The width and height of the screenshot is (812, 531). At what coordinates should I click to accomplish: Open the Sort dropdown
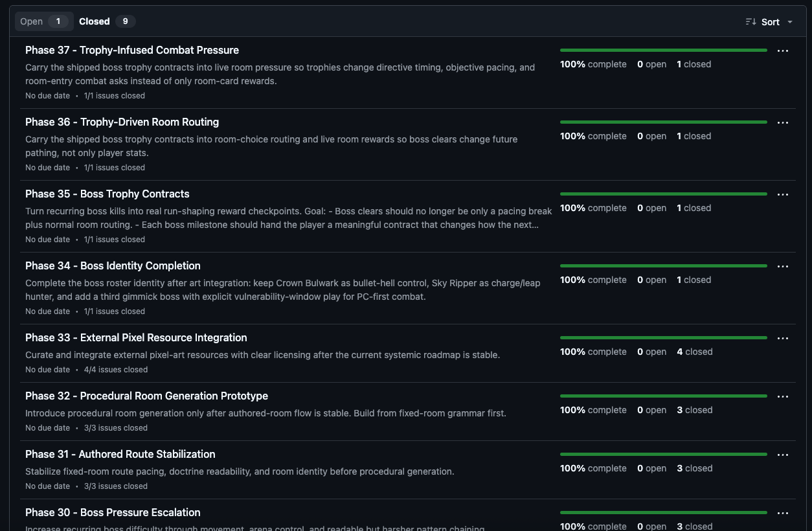point(769,22)
